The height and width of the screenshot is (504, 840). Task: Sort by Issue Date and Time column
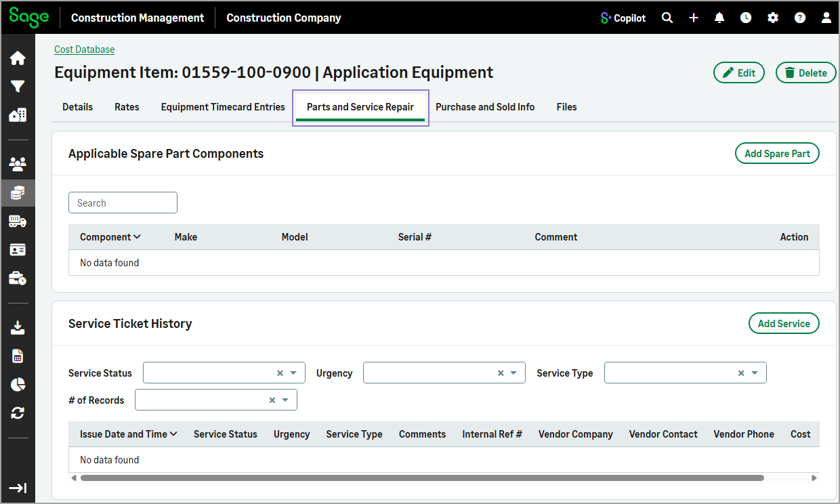[129, 434]
